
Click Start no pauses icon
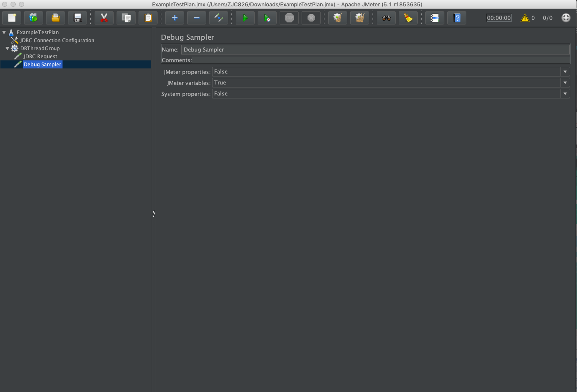point(267,18)
